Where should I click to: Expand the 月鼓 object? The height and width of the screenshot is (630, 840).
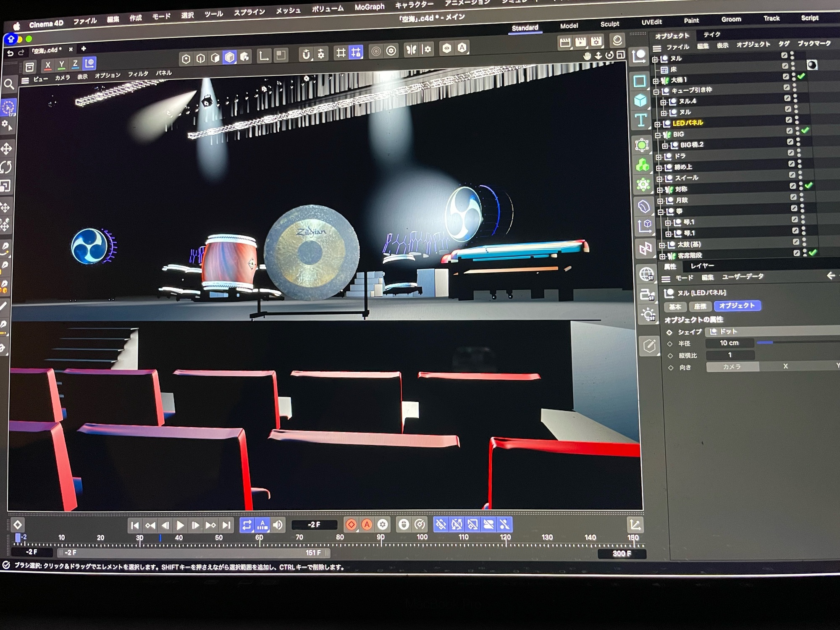(x=660, y=201)
